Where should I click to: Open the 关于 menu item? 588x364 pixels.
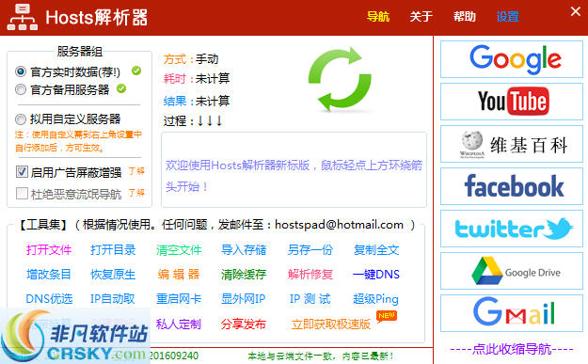click(421, 17)
